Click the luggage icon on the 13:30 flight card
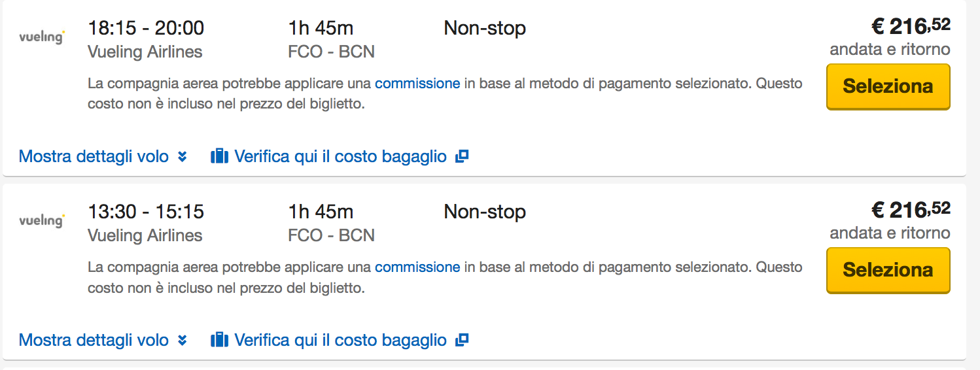This screenshot has height=370, width=980. pyautogui.click(x=219, y=341)
